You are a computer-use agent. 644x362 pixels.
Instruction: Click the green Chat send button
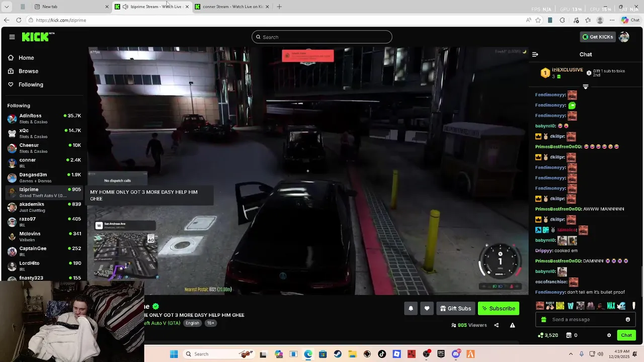click(x=626, y=335)
